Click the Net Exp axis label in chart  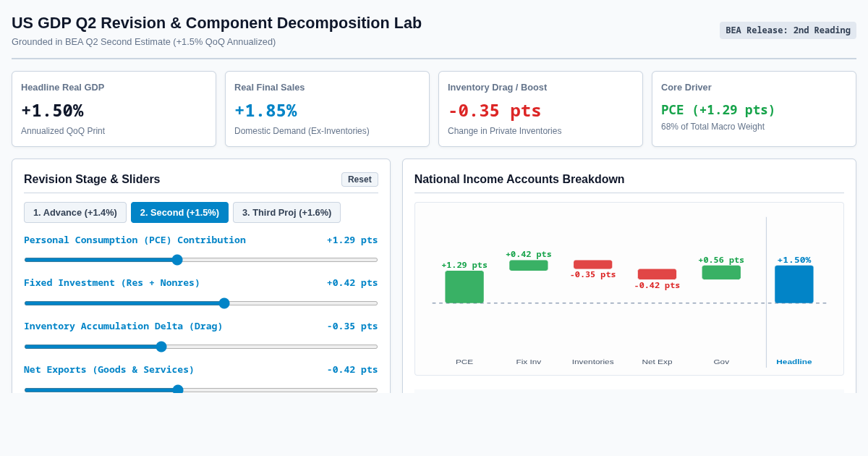657,362
